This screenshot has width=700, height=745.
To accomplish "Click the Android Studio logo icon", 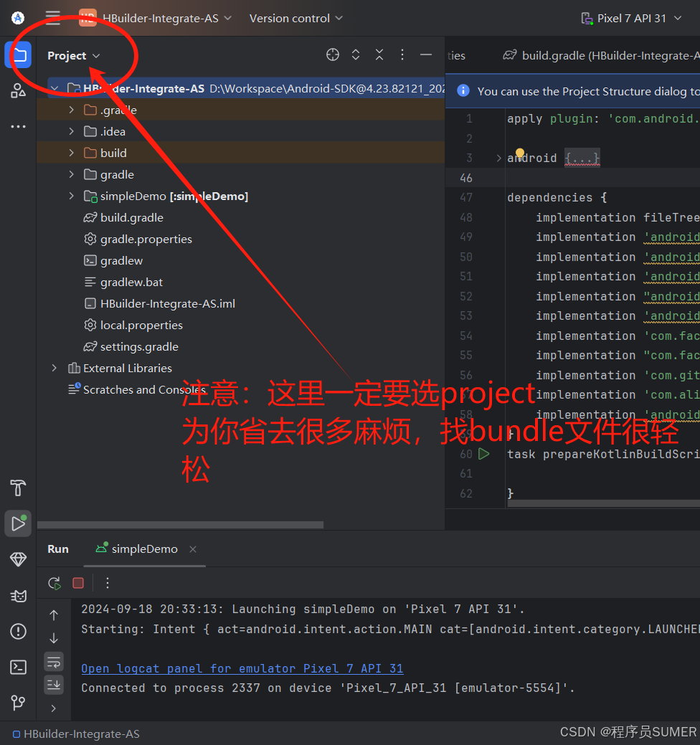I will point(18,18).
